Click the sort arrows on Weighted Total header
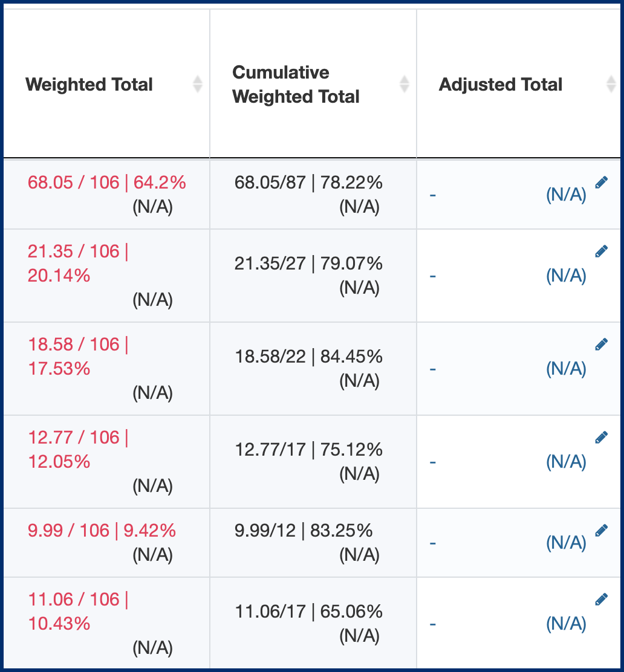The height and width of the screenshot is (672, 624). tap(197, 85)
